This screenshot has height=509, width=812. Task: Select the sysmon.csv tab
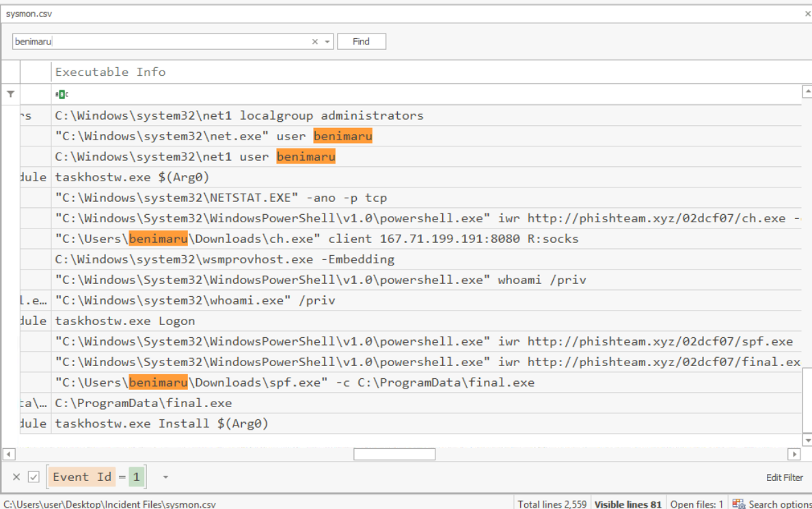(x=29, y=14)
